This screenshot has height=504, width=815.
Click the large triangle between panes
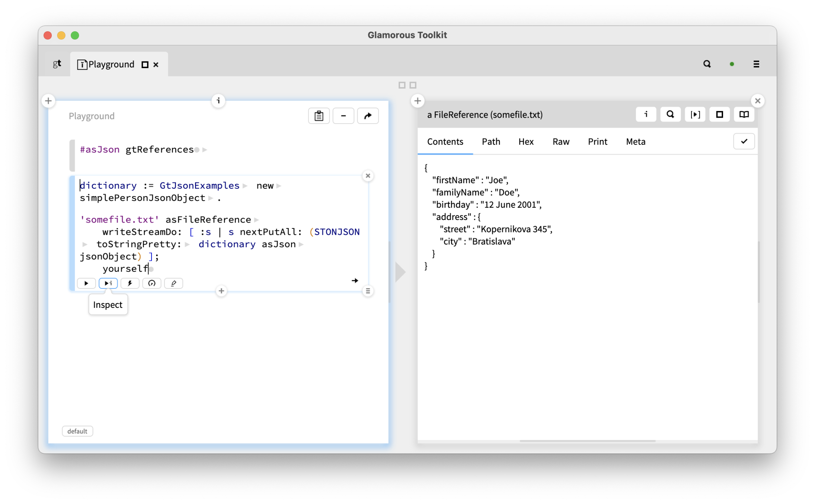(400, 272)
